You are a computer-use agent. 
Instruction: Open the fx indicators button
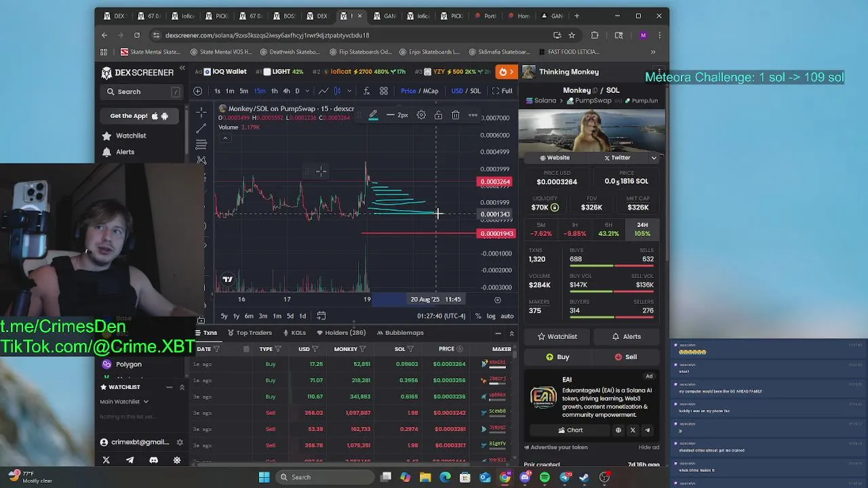(366, 91)
